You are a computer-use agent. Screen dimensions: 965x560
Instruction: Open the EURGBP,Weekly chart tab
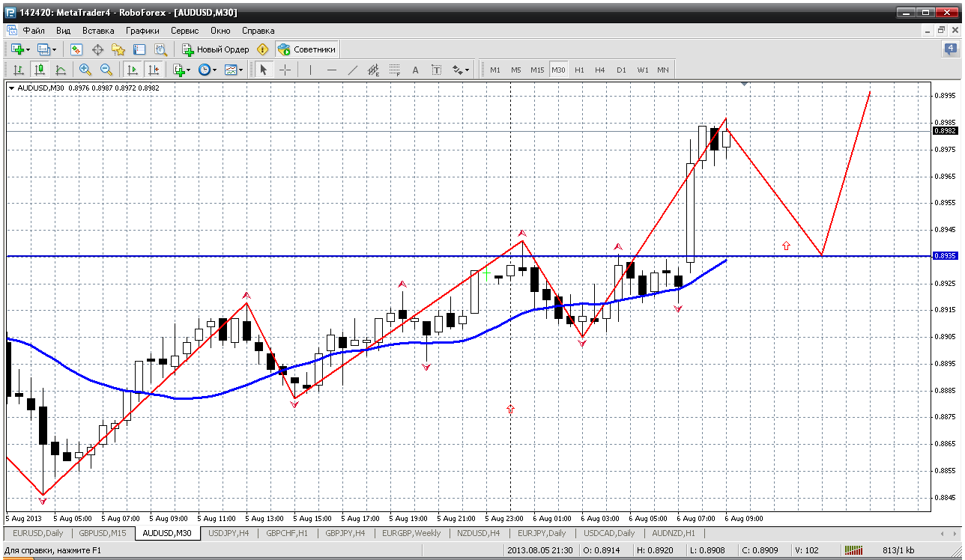[411, 533]
